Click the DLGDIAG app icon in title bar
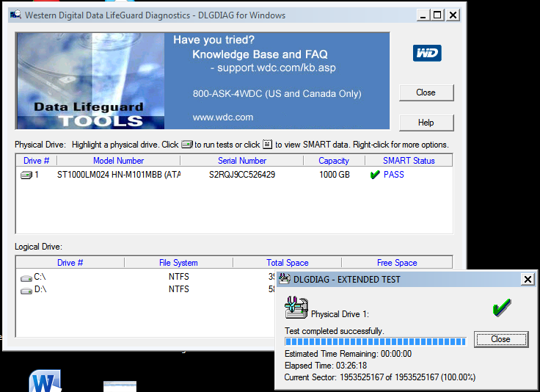The height and width of the screenshot is (392, 540). 15,15
